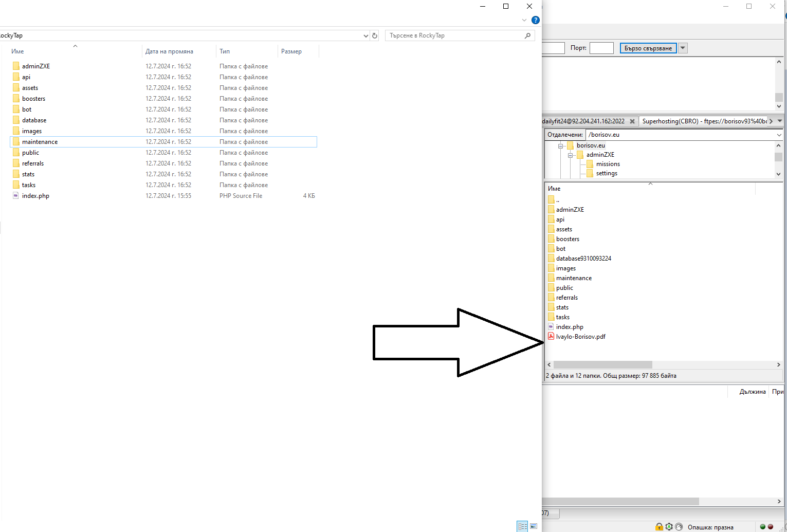Refresh the RockyTap folder view
Screen dimensions: 787x532
pyautogui.click(x=375, y=35)
